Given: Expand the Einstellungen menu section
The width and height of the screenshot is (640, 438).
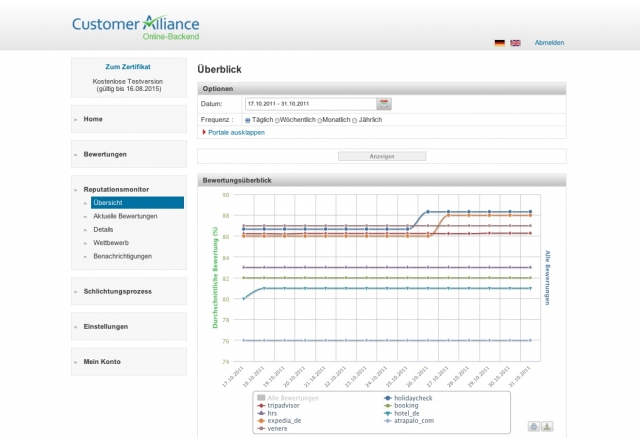Looking at the screenshot, I should (x=129, y=327).
